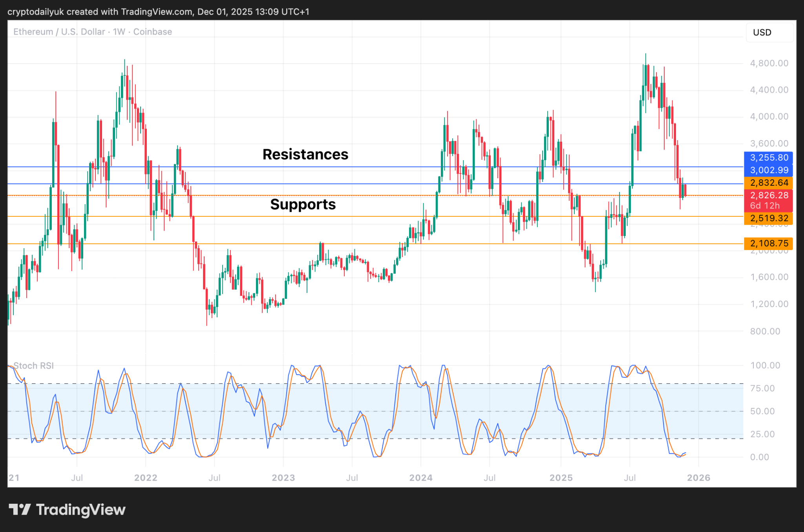Click the 2024 time axis marker
Image resolution: width=804 pixels, height=532 pixels.
[x=420, y=478]
